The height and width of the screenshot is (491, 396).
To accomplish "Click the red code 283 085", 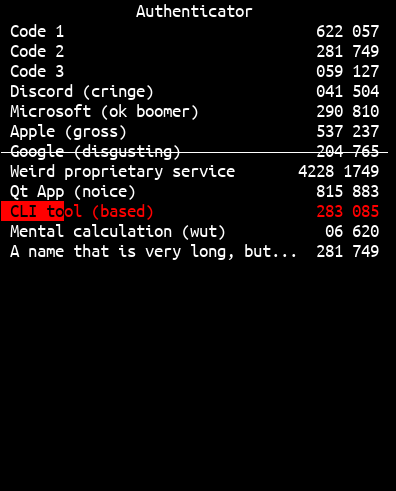I will coord(347,211).
